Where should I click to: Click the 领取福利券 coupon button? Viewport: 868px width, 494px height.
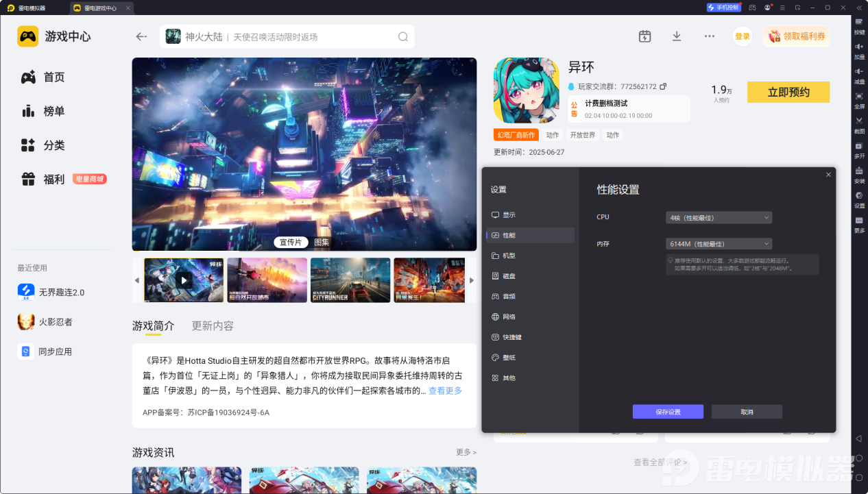click(797, 36)
